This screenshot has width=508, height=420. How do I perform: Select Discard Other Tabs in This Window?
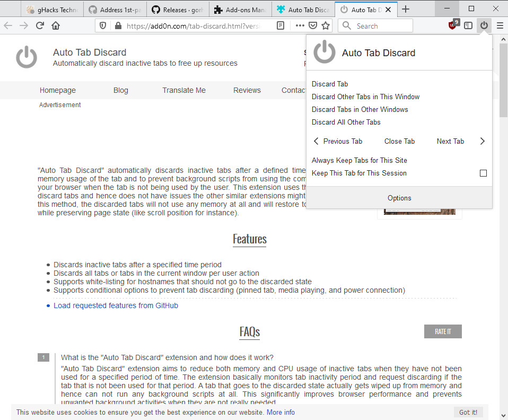tap(365, 97)
